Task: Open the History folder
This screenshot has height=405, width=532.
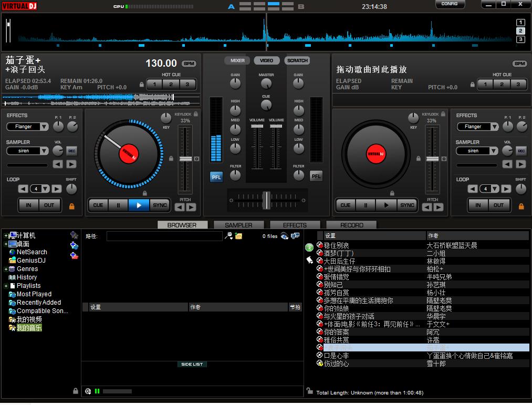Action: (x=23, y=277)
